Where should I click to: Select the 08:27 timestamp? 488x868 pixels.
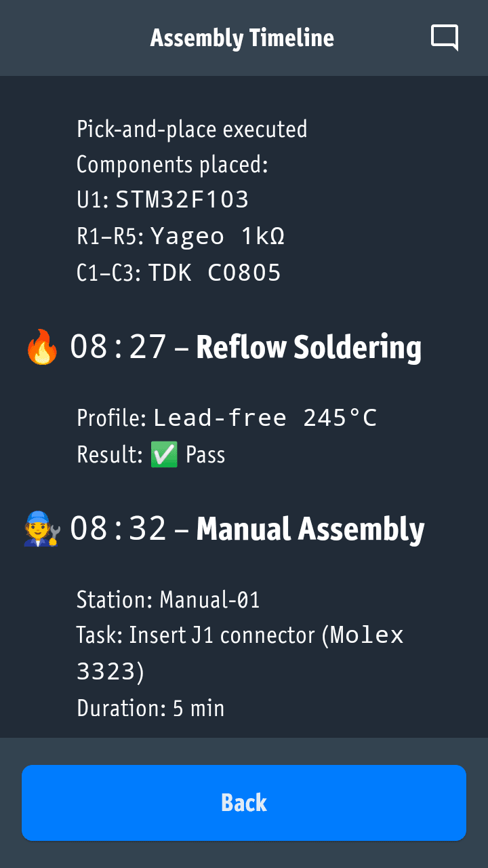[119, 347]
